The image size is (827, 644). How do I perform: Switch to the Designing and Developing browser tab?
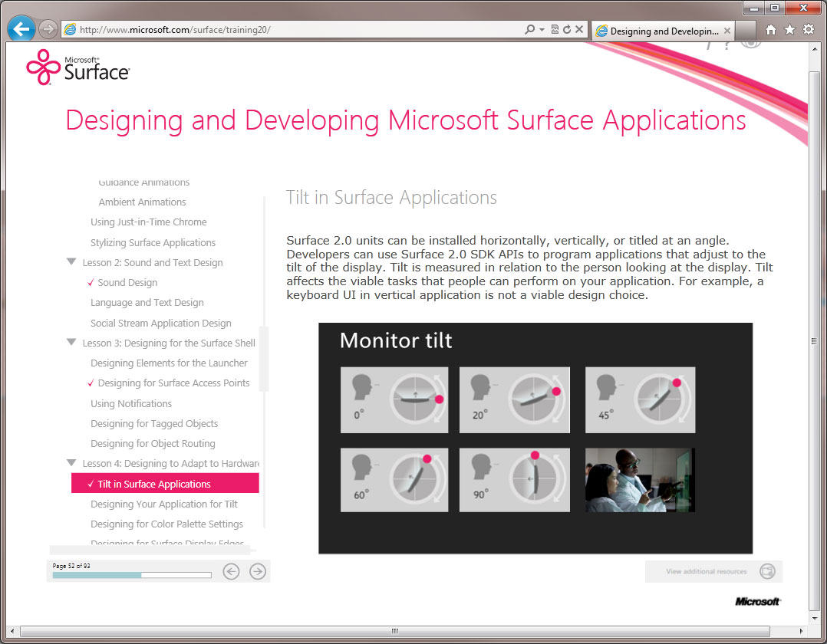click(664, 31)
